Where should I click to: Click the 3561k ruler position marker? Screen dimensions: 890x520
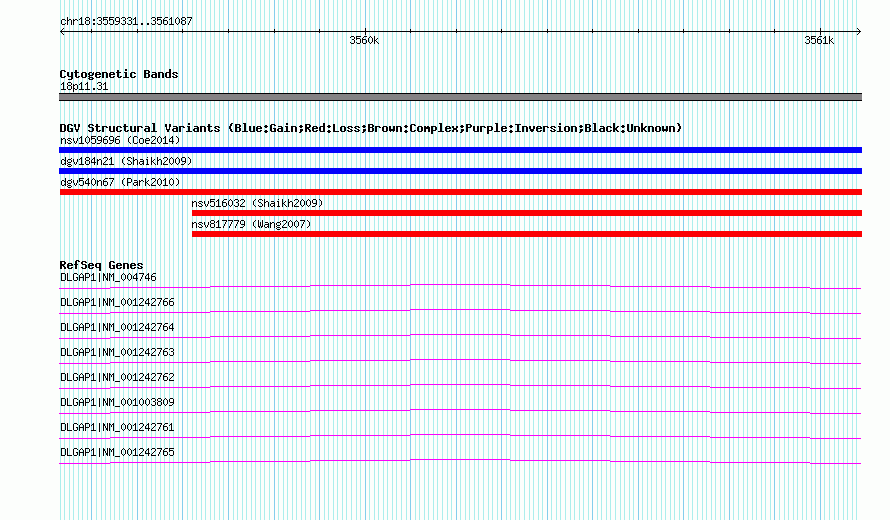[819, 40]
